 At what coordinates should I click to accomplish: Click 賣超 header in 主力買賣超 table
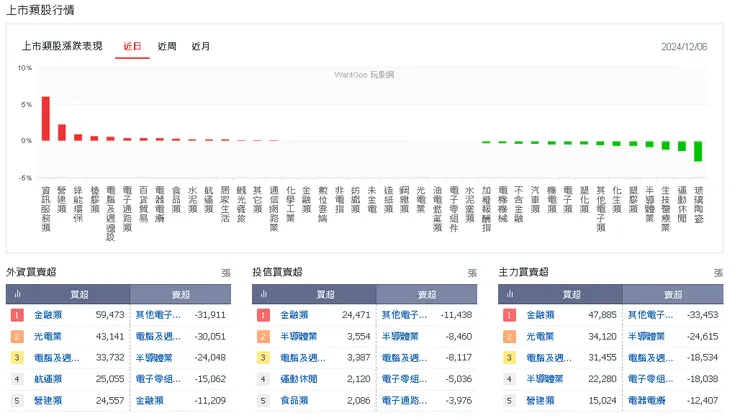(x=673, y=294)
